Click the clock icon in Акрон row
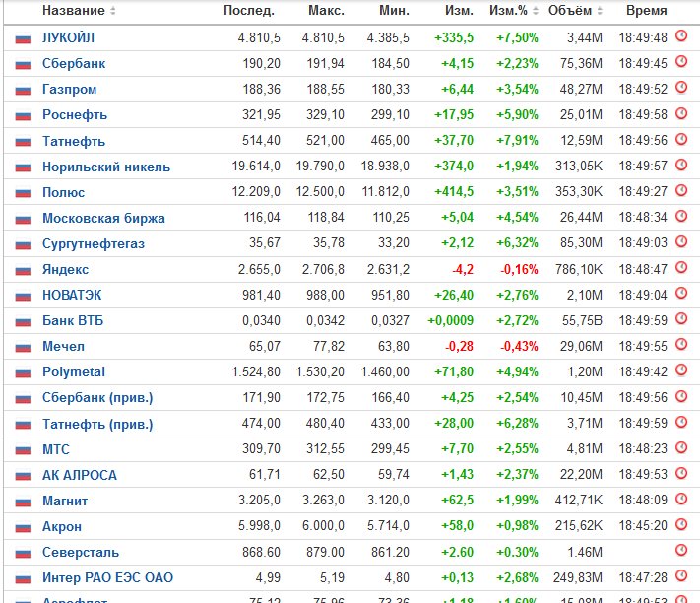This screenshot has height=603, width=700. point(681,523)
